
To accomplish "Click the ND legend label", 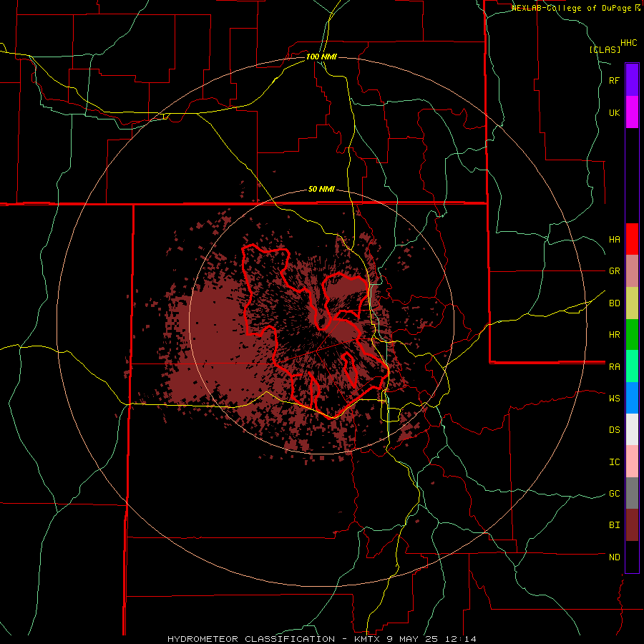I will (614, 557).
